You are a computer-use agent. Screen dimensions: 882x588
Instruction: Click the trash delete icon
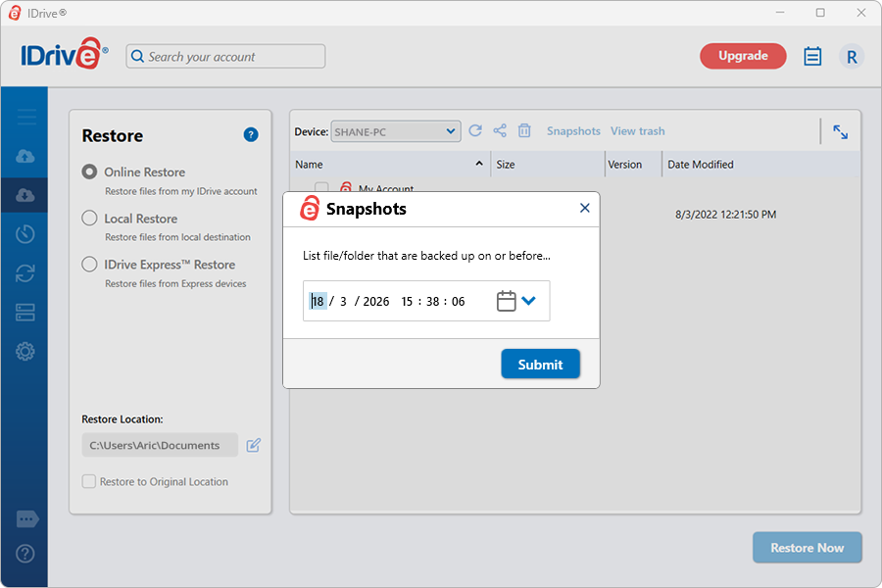(x=524, y=131)
